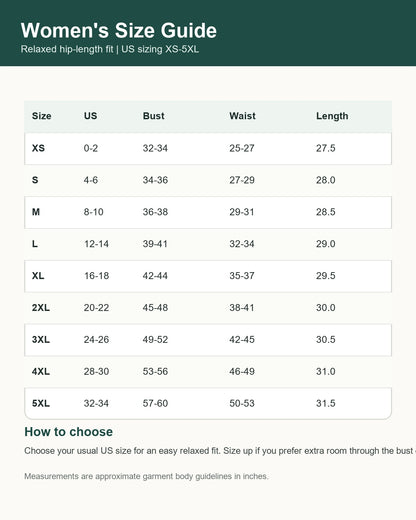
Task: Select the XL size row
Action: (x=208, y=276)
